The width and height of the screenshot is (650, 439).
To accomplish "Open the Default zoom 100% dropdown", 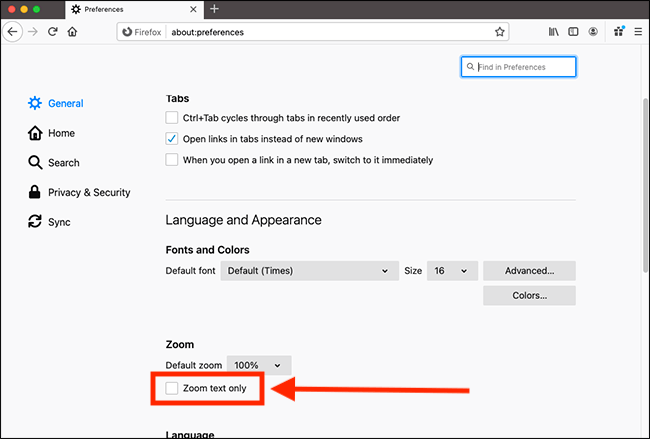I will [259, 365].
